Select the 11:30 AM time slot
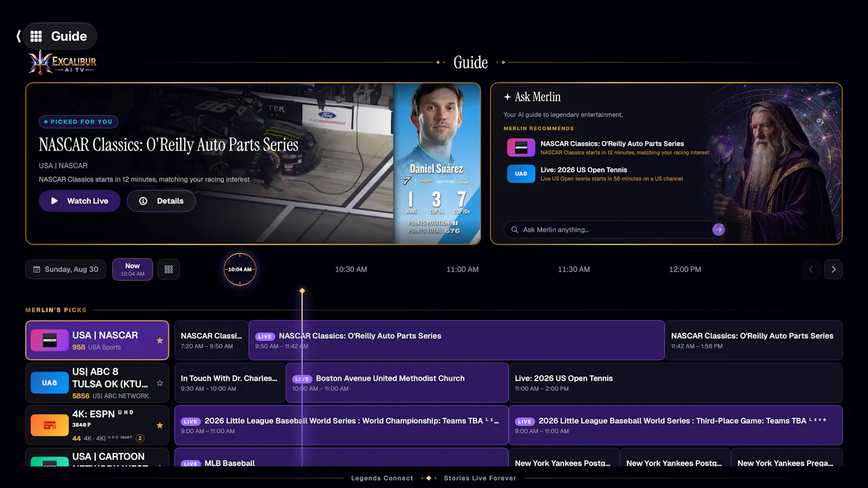868x488 pixels. point(574,269)
